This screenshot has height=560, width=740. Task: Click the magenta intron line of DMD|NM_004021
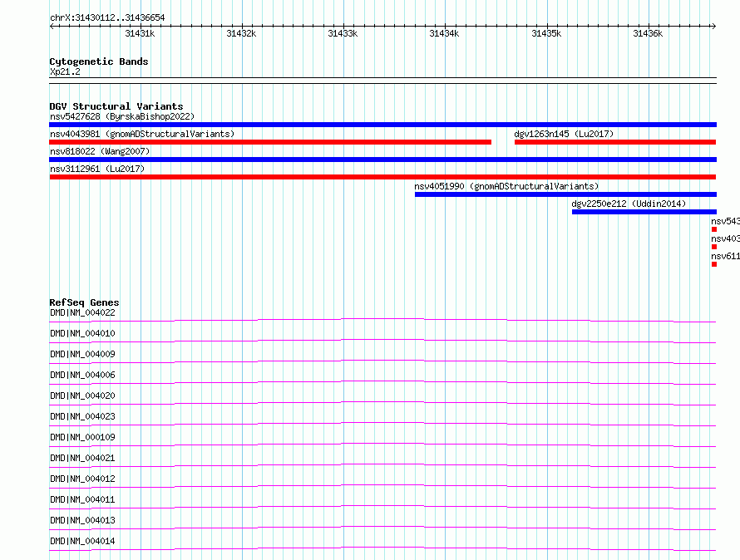(x=382, y=464)
